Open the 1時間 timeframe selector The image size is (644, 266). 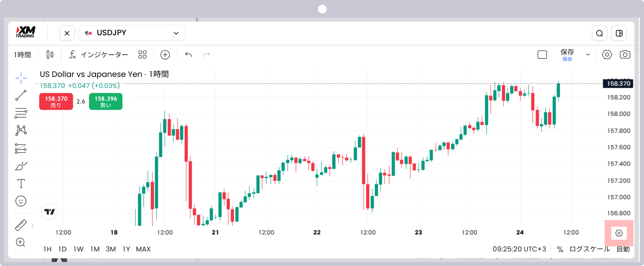pos(22,55)
